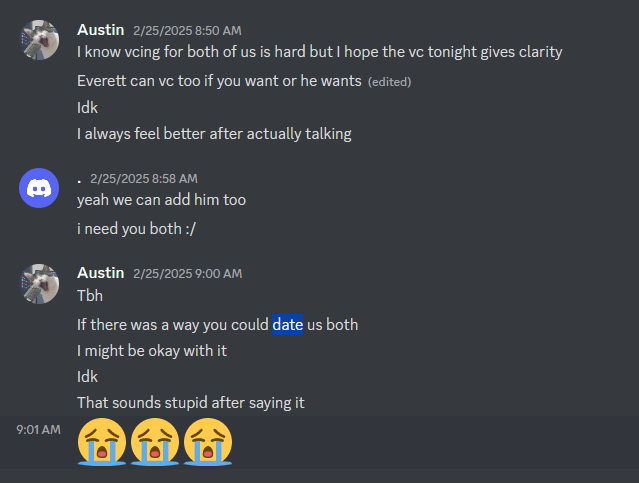The height and width of the screenshot is (483, 639).
Task: Open the dot username at 8:58 AM
Action: point(79,181)
